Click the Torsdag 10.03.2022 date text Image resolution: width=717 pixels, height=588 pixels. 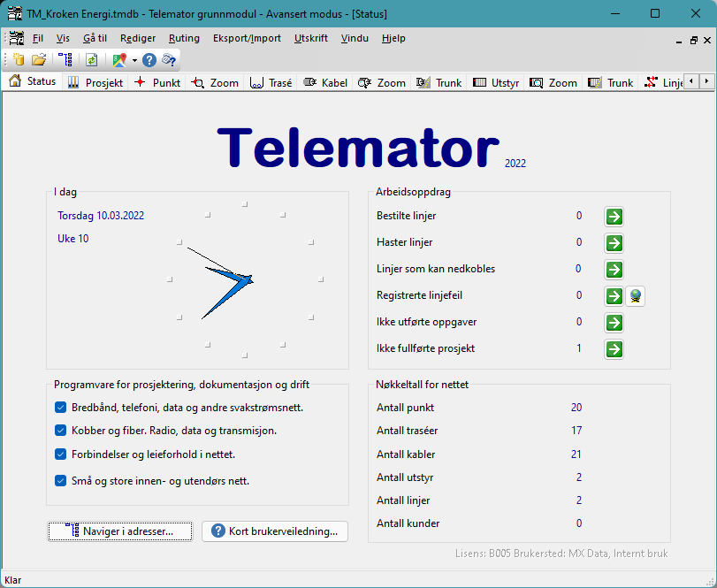coord(101,216)
